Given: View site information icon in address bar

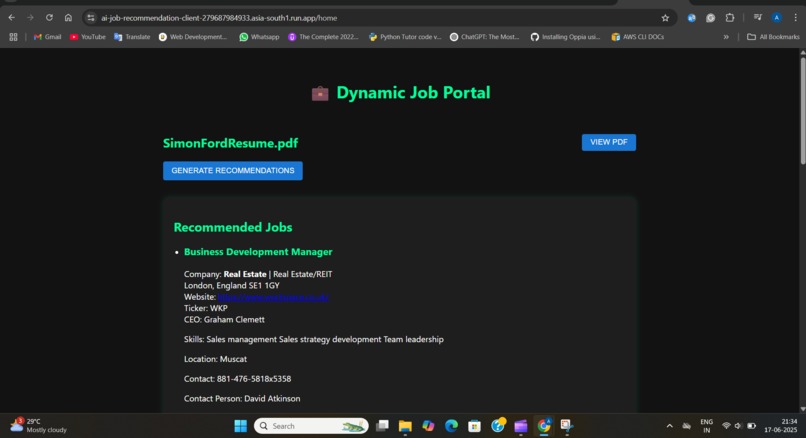Looking at the screenshot, I should [91, 18].
